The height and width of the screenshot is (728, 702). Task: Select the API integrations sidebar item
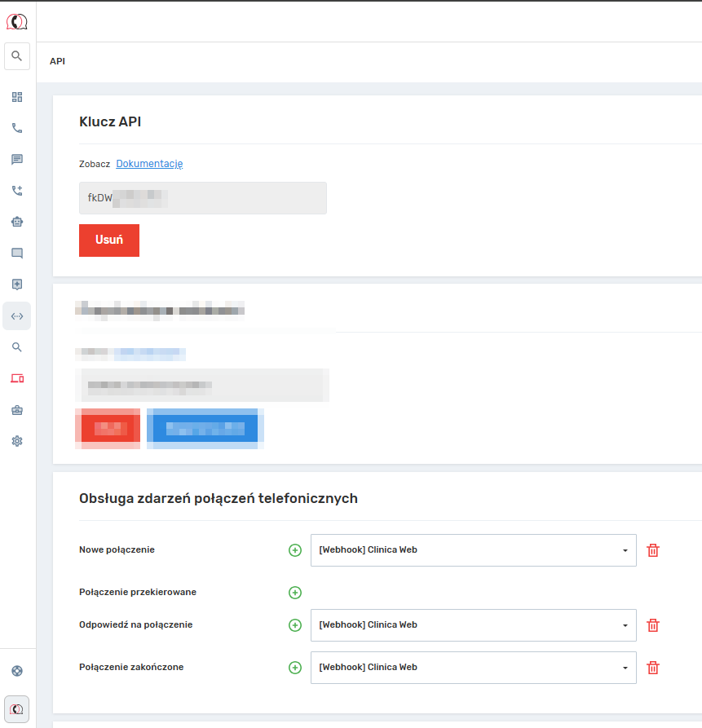coord(17,316)
